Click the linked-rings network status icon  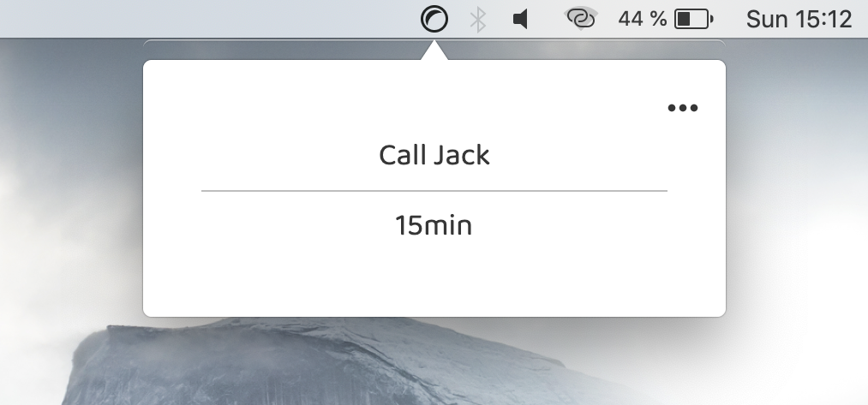coord(581,19)
